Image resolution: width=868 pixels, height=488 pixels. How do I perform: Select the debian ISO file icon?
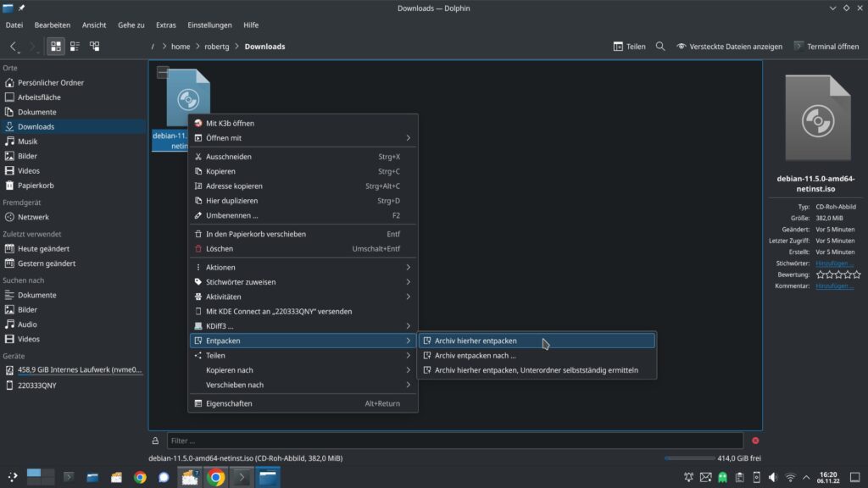(x=188, y=98)
